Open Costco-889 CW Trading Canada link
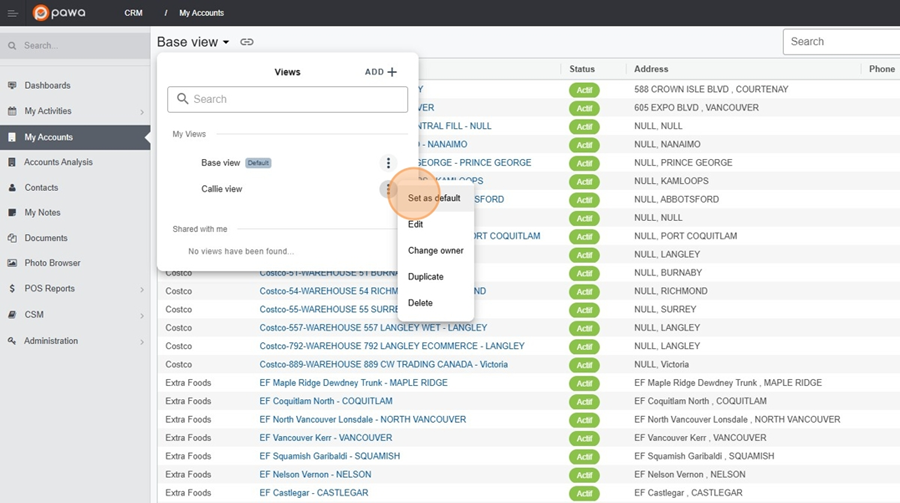900x503 pixels. pyautogui.click(x=383, y=365)
